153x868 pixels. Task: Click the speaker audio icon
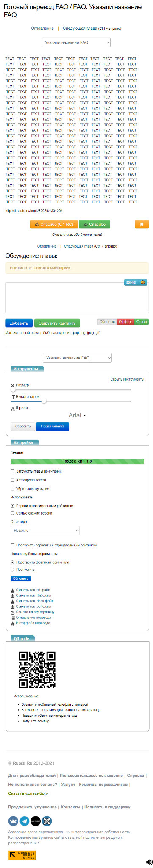coord(149,862)
